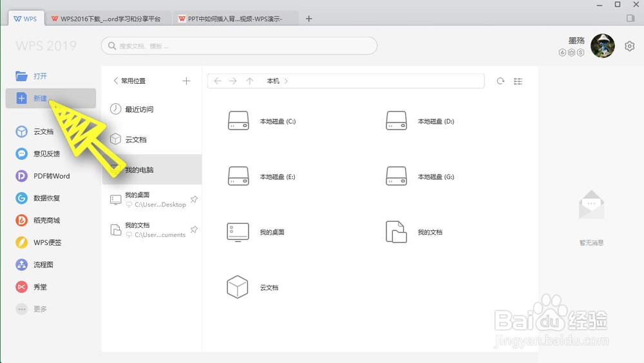This screenshot has height=363, width=644.
Task: Switch to the WPS home tab
Action: [26, 19]
